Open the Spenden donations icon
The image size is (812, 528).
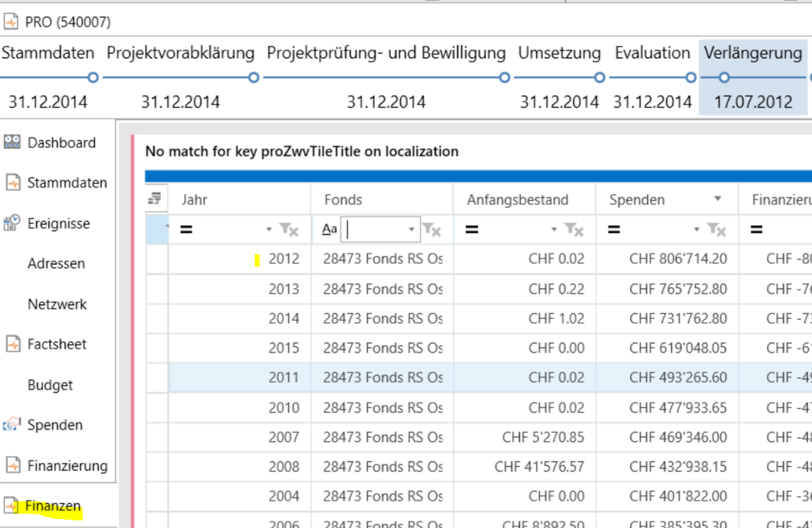pos(12,425)
